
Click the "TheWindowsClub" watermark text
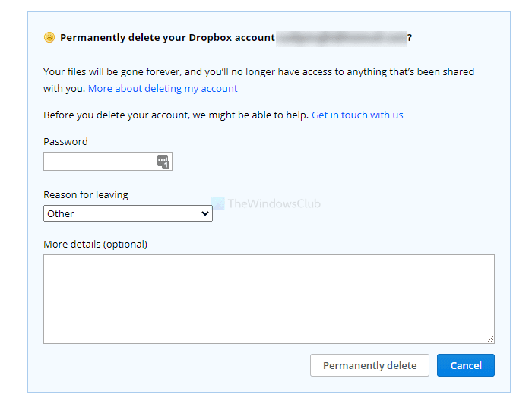274,204
